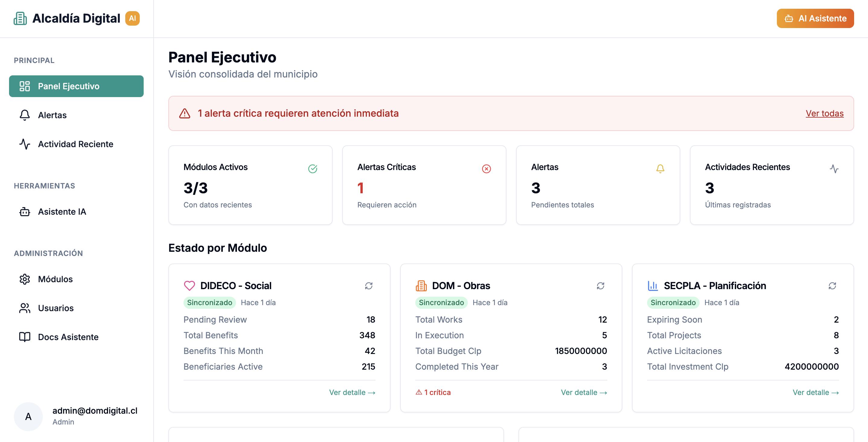
Task: Click the Sincronizado badge on SECPLA - Planificación
Action: pos(673,303)
